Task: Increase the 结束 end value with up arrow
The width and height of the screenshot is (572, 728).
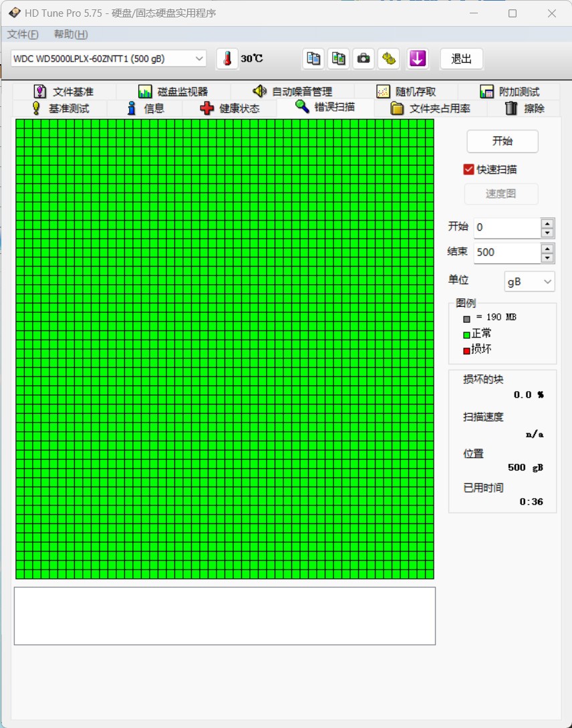Action: click(547, 249)
